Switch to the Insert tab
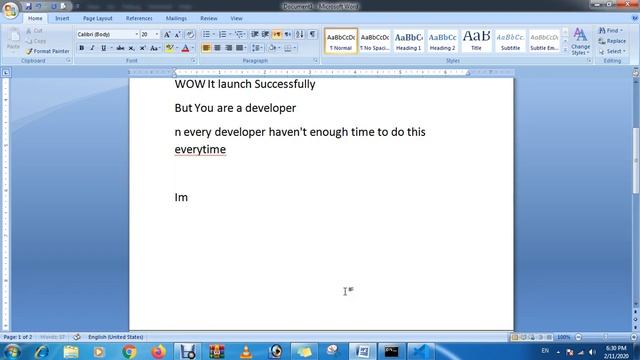 (x=62, y=18)
